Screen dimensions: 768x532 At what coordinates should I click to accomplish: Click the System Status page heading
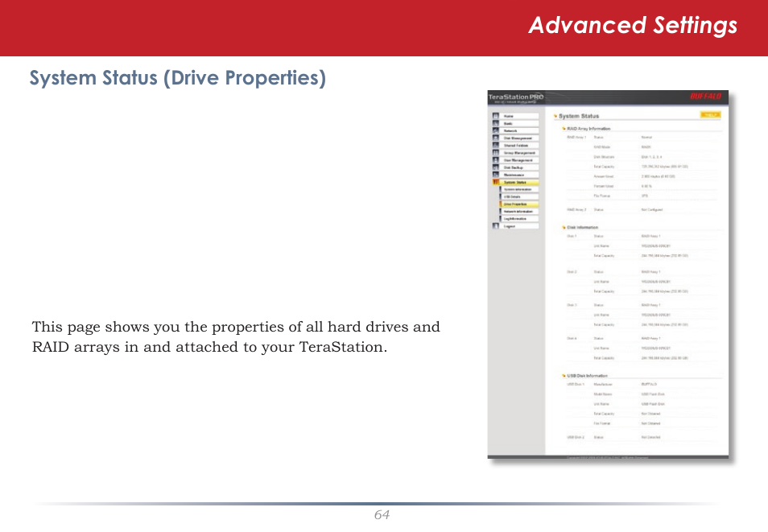pyautogui.click(x=579, y=116)
